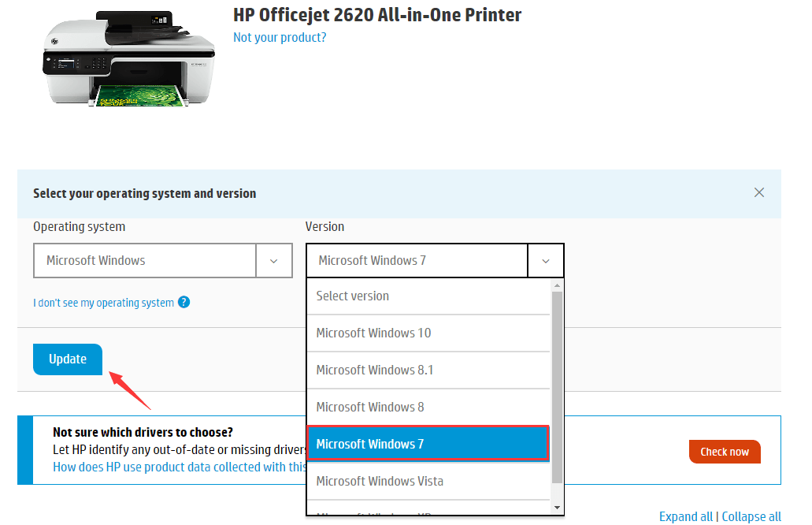Open the Not your product? link
Viewport: 812px width, 525px height.
(x=280, y=37)
